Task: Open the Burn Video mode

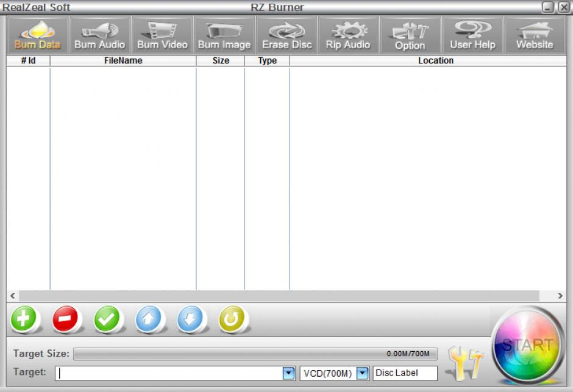Action: point(162,35)
